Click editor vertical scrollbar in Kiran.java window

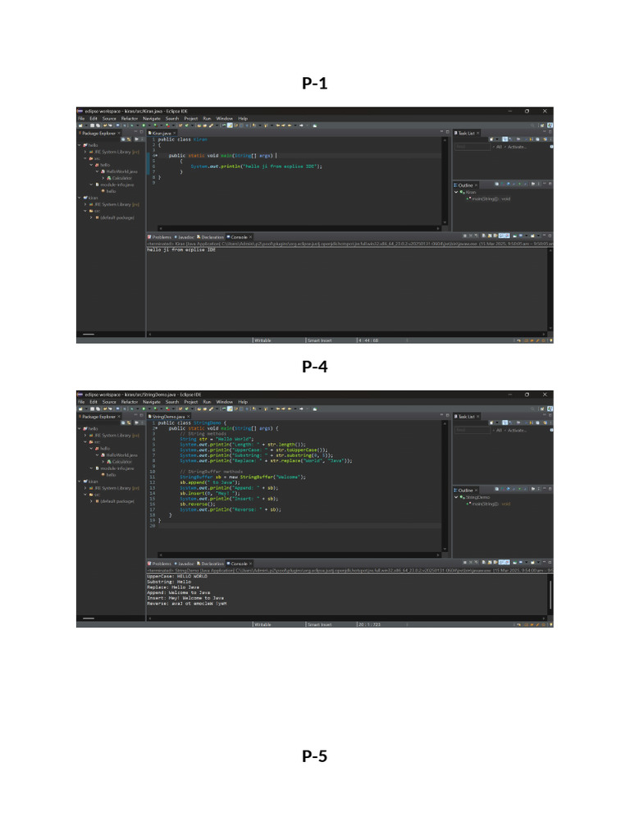(x=444, y=181)
